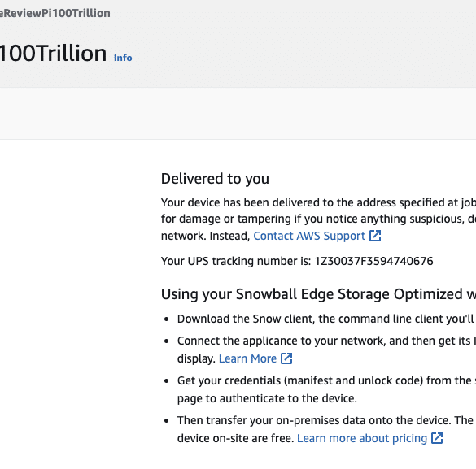Click the device on-site are free text

pos(236,438)
